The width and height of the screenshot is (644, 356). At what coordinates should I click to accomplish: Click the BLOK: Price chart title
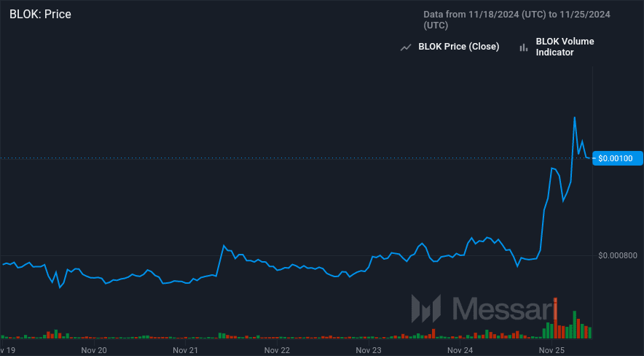tap(40, 14)
